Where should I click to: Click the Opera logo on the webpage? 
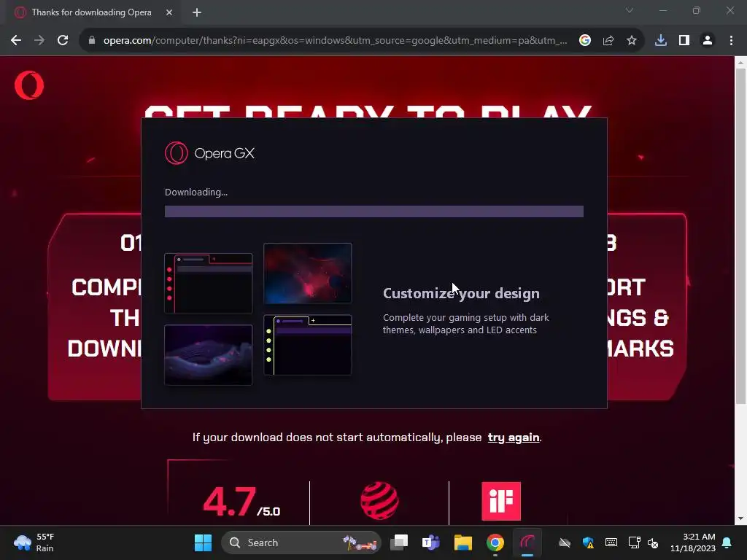(x=29, y=85)
